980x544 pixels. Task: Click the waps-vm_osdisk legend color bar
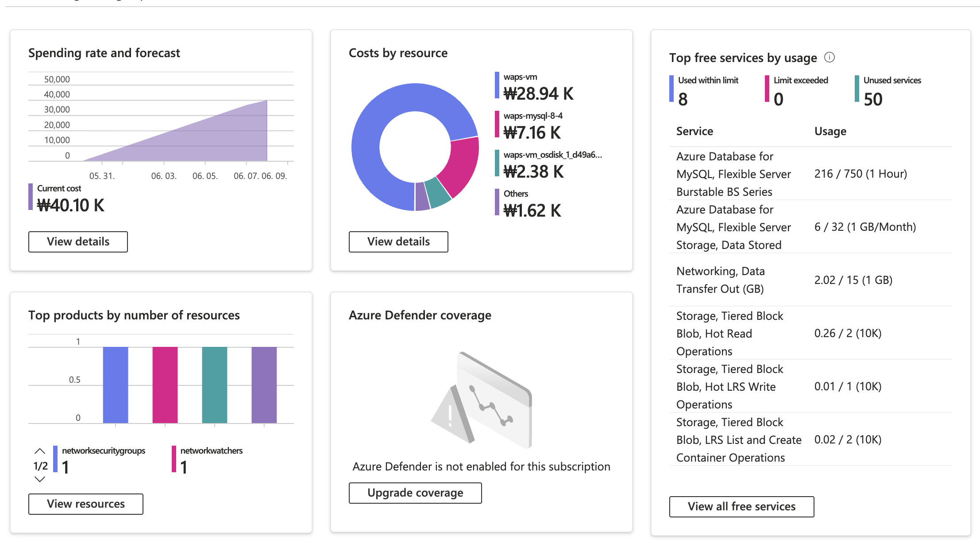[x=497, y=163]
